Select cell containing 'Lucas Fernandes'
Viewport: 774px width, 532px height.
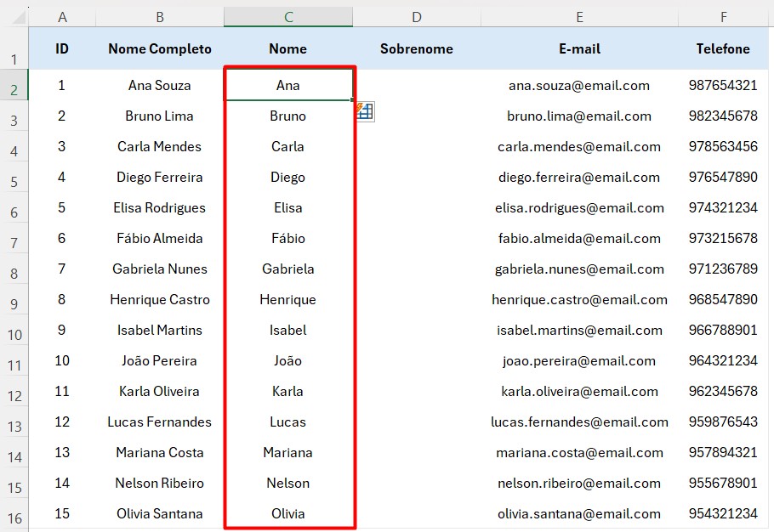click(160, 422)
